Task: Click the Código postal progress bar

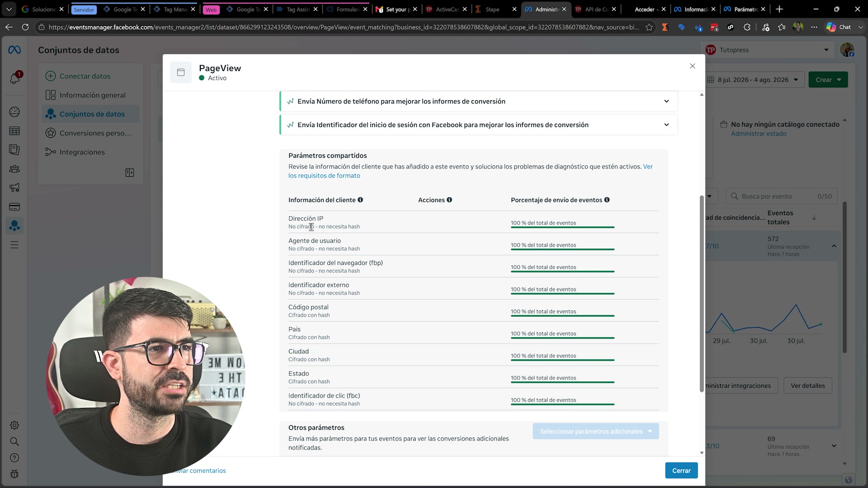Action: [562, 315]
